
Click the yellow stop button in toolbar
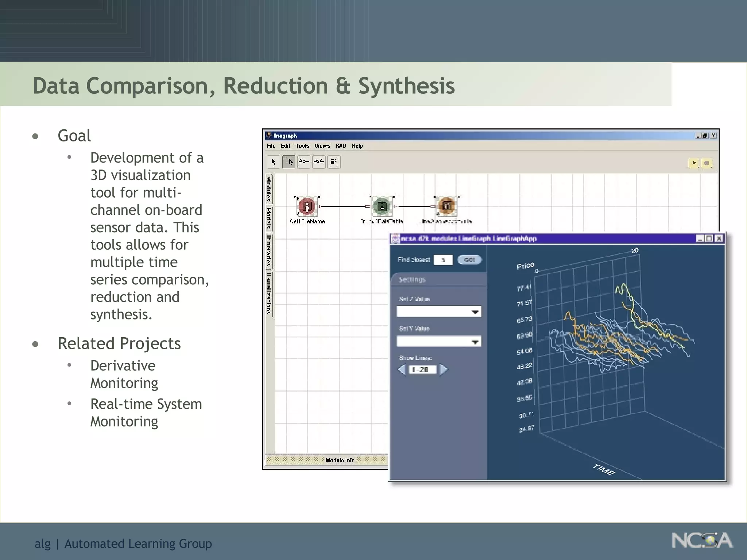click(707, 163)
